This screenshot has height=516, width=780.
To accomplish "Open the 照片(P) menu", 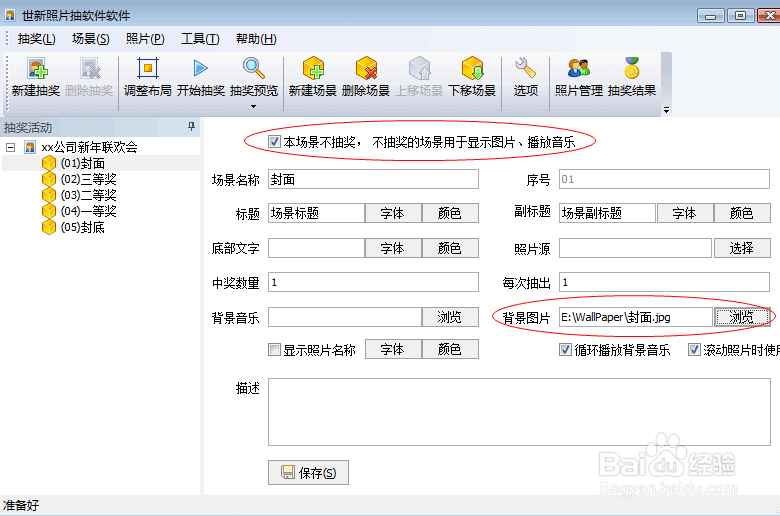I will (145, 39).
